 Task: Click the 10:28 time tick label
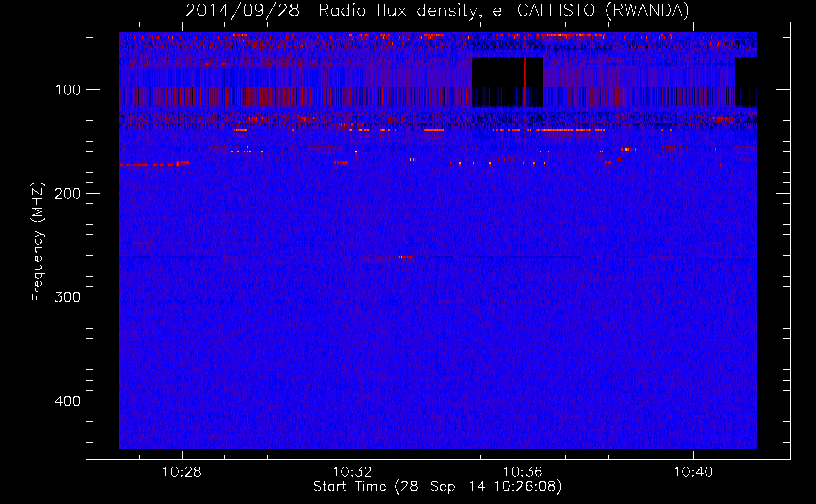click(x=182, y=472)
